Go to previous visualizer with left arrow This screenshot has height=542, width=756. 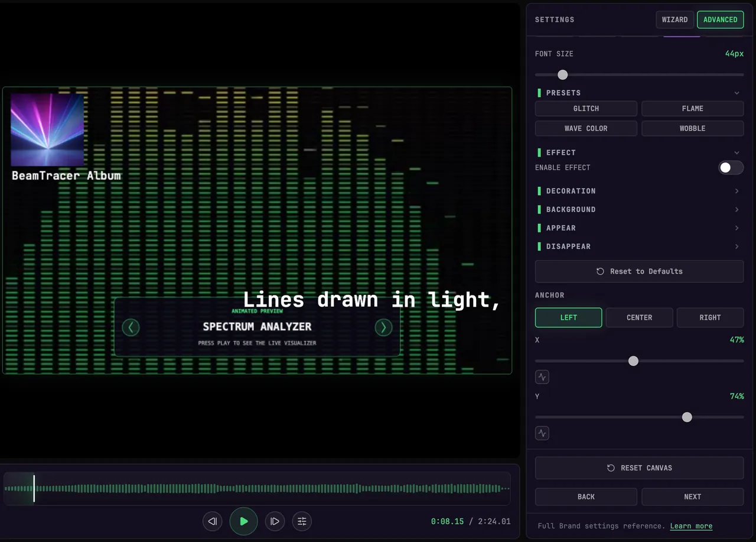131,327
